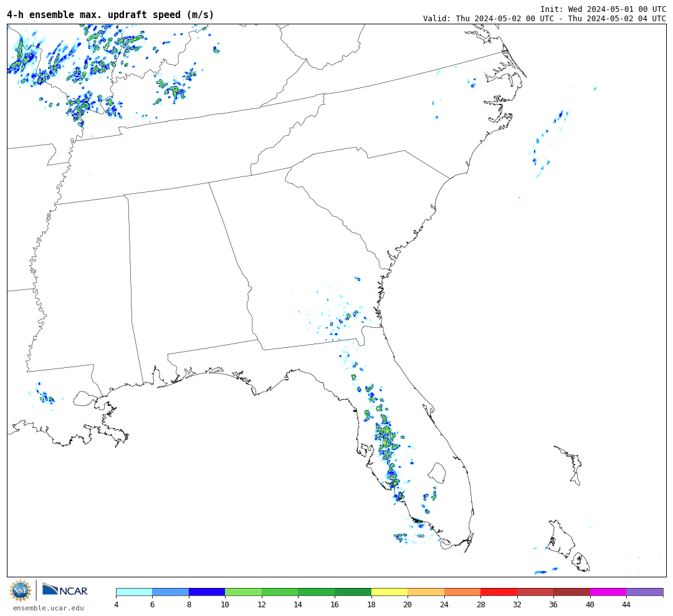Click the purple legend swatch above 44
Image resolution: width=673 pixels, height=616 pixels.
(645, 592)
